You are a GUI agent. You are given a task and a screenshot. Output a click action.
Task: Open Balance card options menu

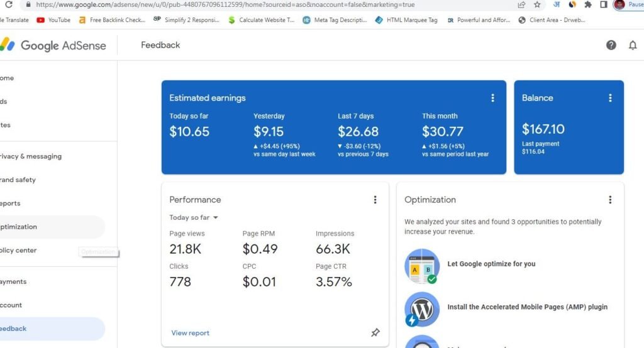click(610, 98)
